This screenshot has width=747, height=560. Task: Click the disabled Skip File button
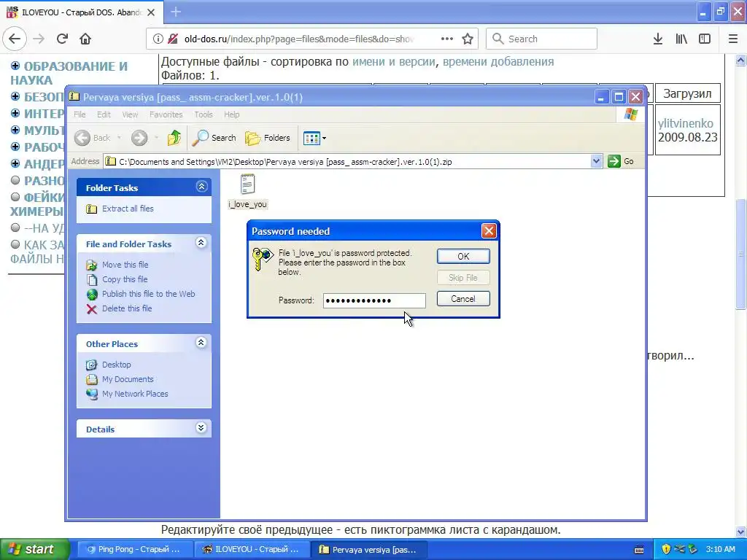(463, 278)
